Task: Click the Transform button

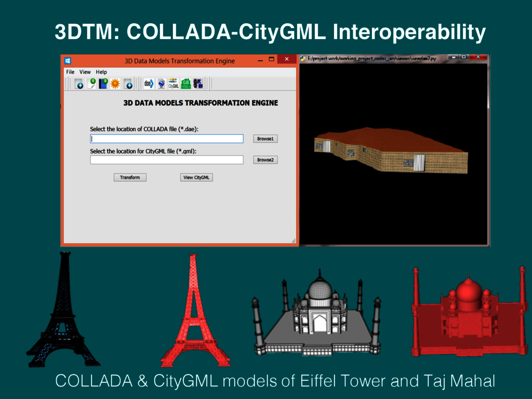Action: pos(130,178)
